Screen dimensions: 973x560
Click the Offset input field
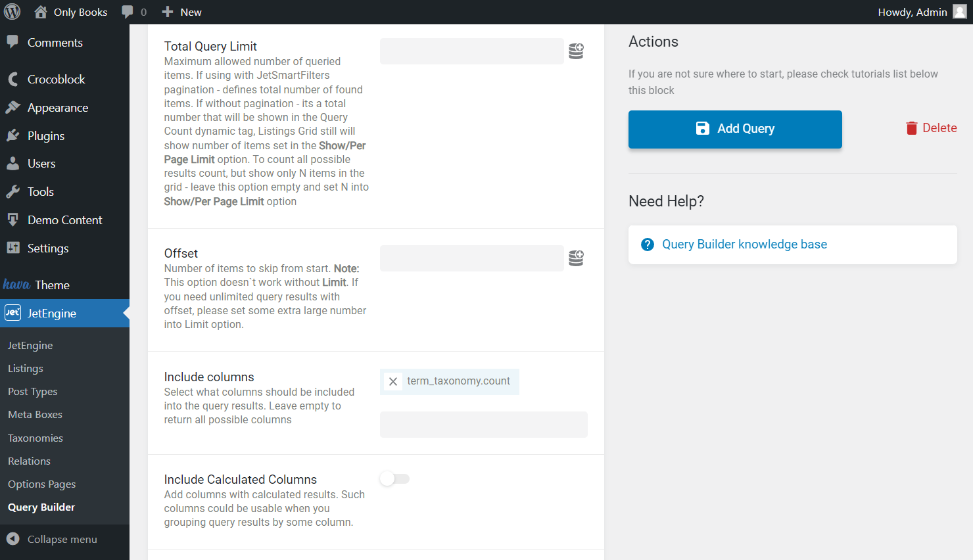pyautogui.click(x=472, y=258)
